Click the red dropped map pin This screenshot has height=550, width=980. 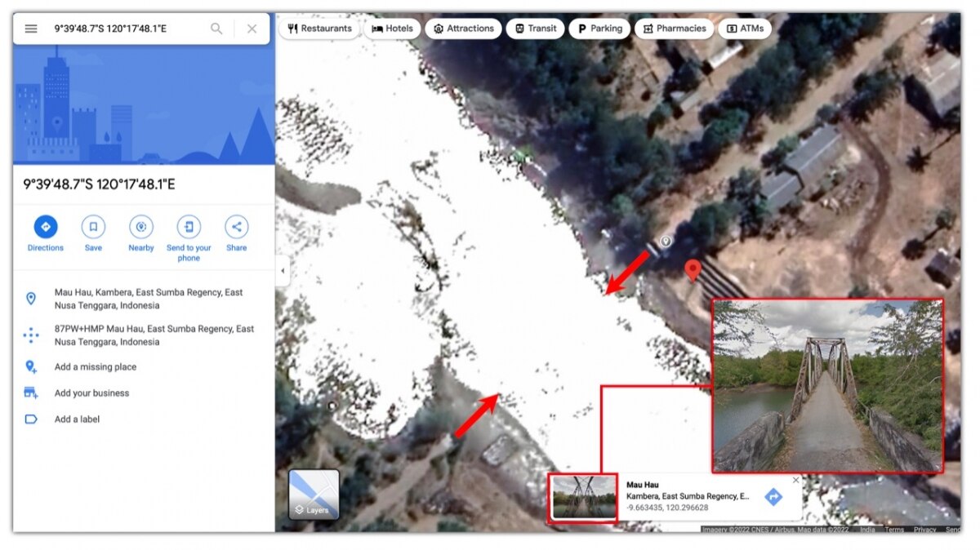(693, 270)
